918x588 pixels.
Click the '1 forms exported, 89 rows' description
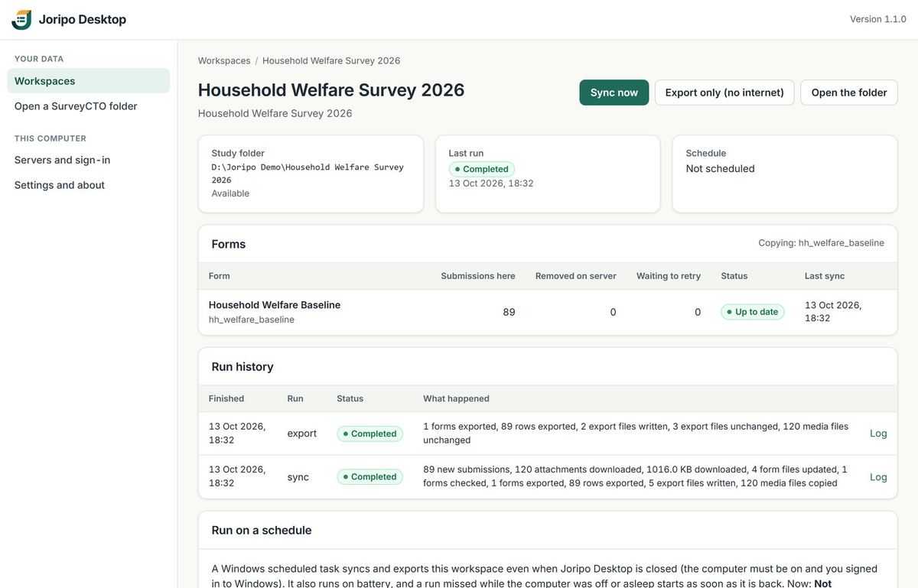pyautogui.click(x=636, y=433)
